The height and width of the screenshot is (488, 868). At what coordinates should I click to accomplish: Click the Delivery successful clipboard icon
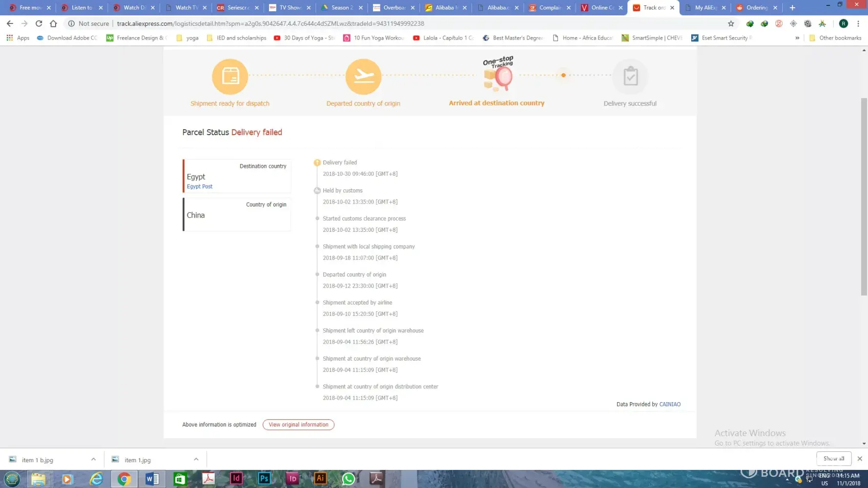[x=630, y=77]
